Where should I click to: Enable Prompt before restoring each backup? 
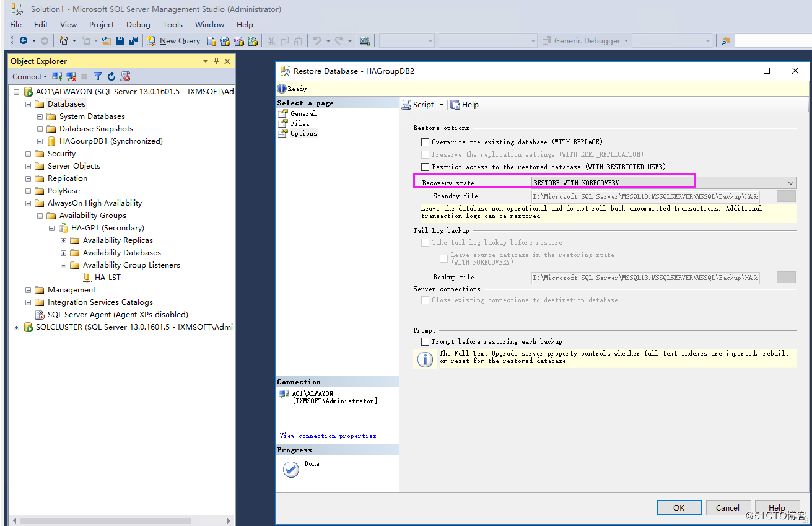(x=425, y=341)
